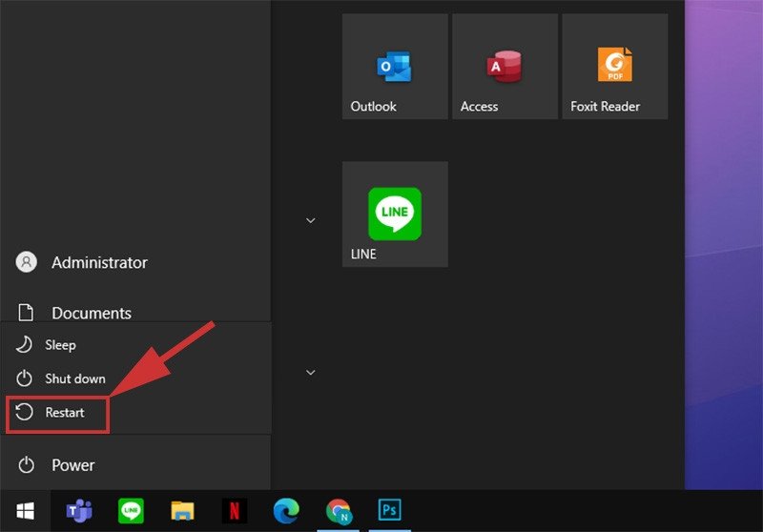Open LINE from the taskbar
This screenshot has width=763, height=532.
click(131, 511)
